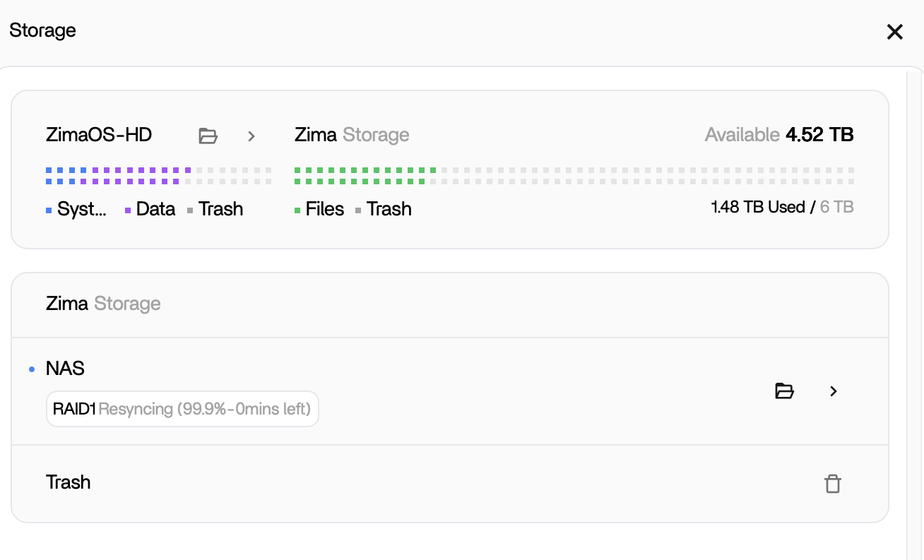Click the blue status dot beside NAS

[32, 369]
